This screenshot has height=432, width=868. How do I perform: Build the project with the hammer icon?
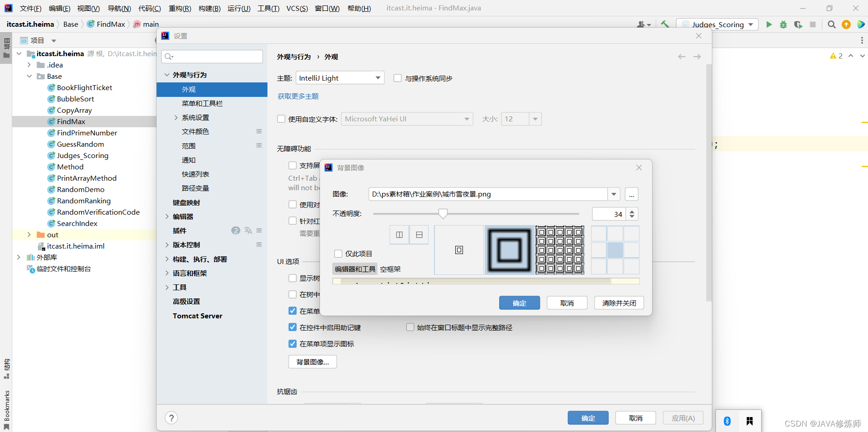tap(665, 24)
